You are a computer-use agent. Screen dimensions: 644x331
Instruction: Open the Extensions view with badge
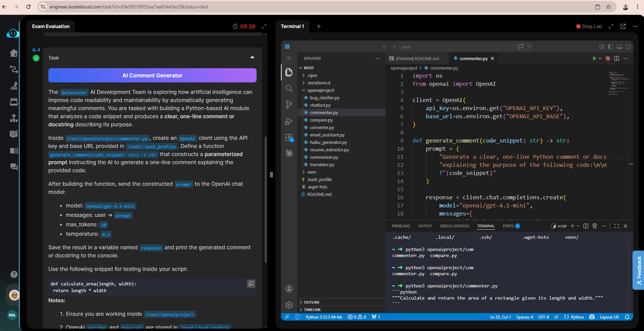(289, 137)
